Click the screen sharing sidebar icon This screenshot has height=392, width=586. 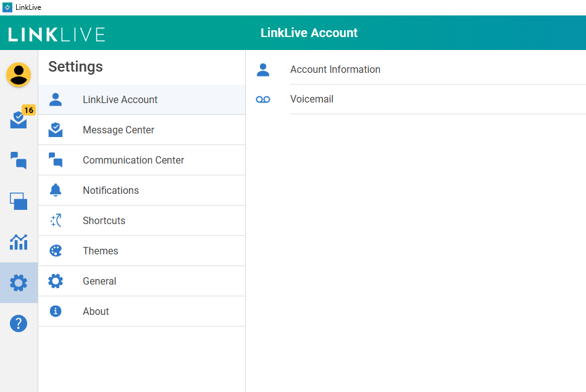tap(19, 201)
